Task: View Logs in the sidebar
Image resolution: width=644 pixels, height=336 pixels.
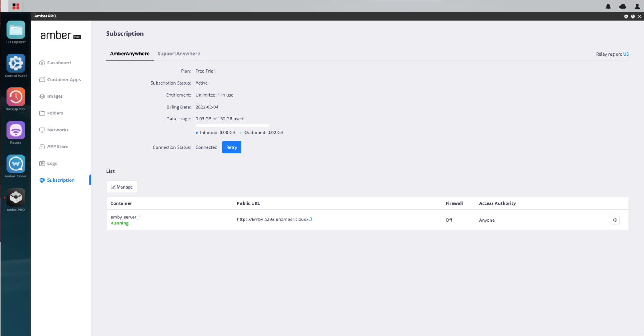Action: [48, 164]
